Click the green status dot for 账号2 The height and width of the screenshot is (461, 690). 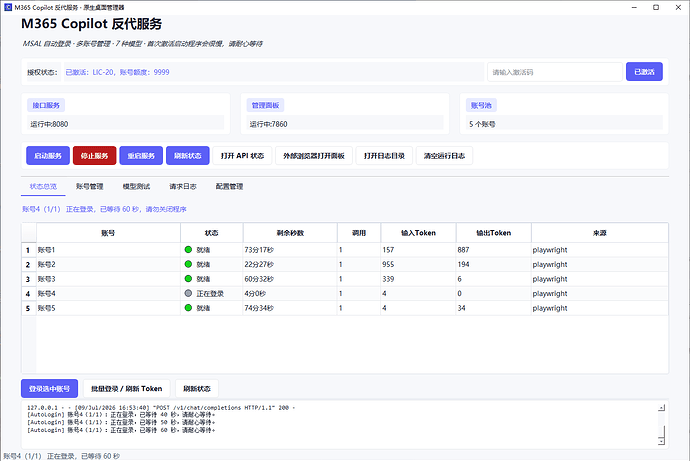(x=188, y=264)
